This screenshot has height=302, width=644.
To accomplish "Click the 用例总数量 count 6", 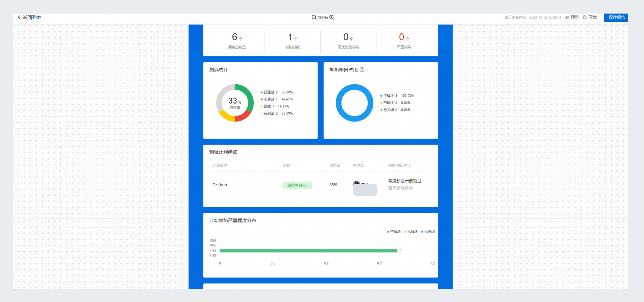I will click(235, 37).
